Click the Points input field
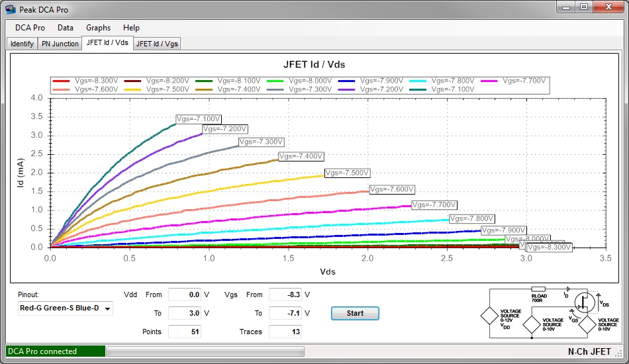 pos(185,332)
